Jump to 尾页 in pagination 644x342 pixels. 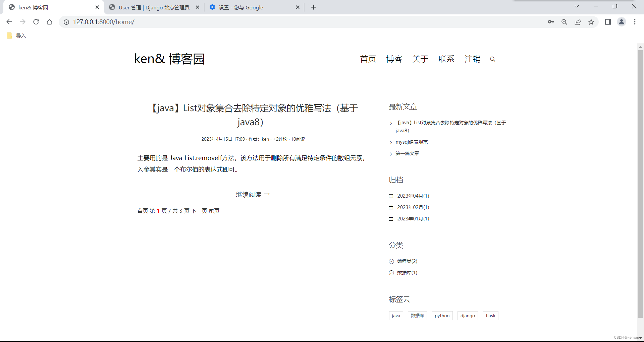pyautogui.click(x=214, y=211)
